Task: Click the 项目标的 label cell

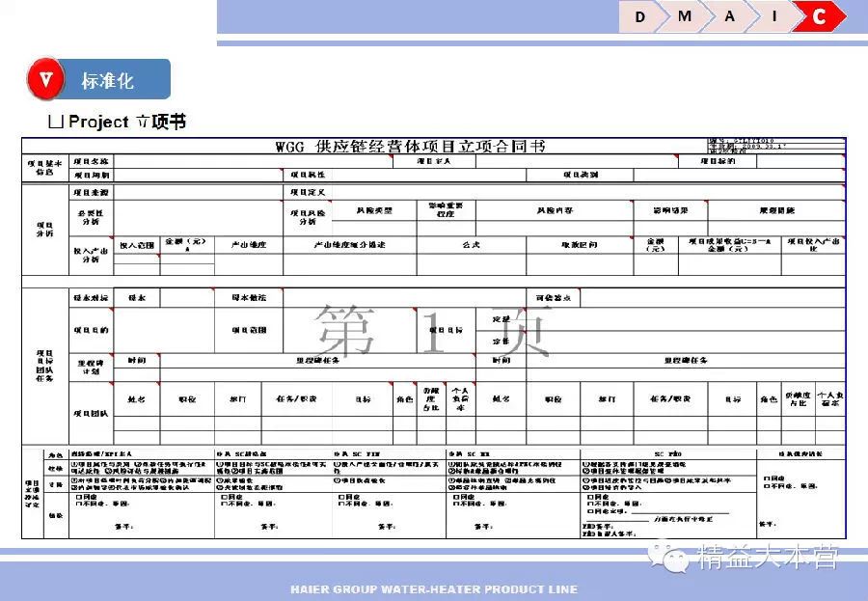Action: 718,161
